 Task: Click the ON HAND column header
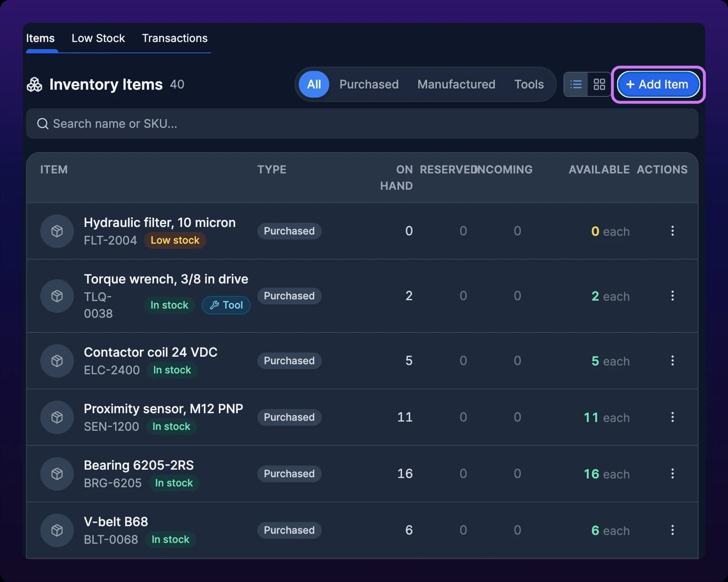pos(396,177)
